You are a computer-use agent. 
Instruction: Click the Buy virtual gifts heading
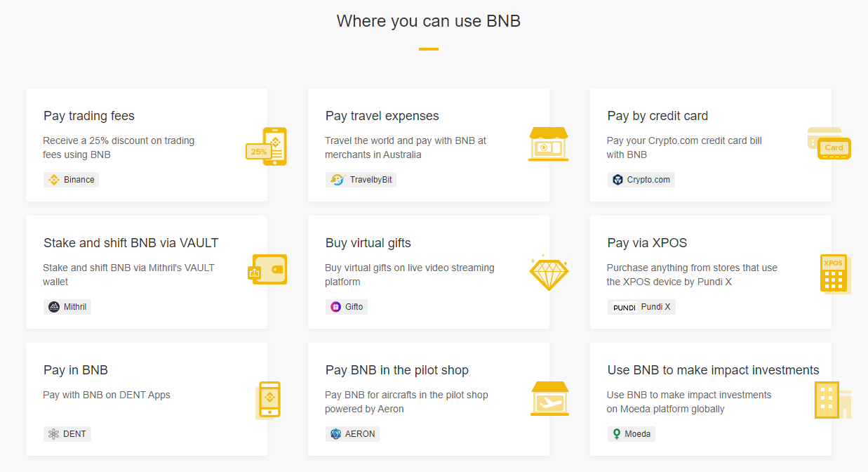[368, 243]
